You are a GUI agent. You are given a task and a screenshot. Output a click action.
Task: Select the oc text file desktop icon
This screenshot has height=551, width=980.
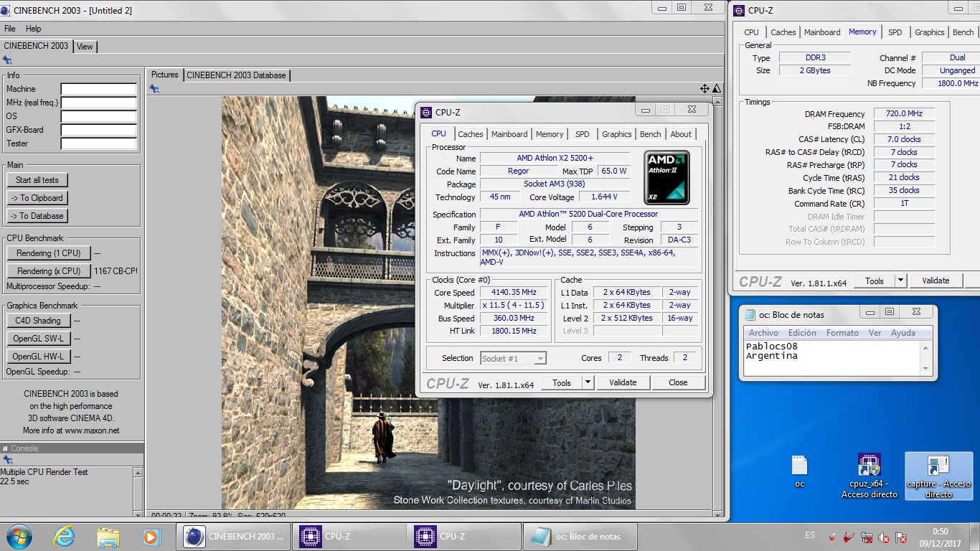point(800,471)
